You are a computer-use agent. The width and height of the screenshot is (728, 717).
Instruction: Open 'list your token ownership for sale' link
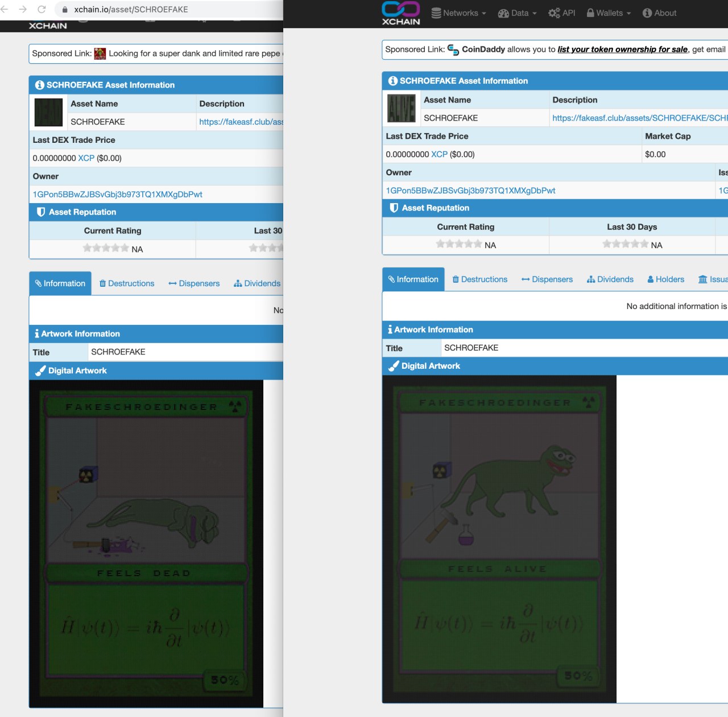[x=623, y=50]
